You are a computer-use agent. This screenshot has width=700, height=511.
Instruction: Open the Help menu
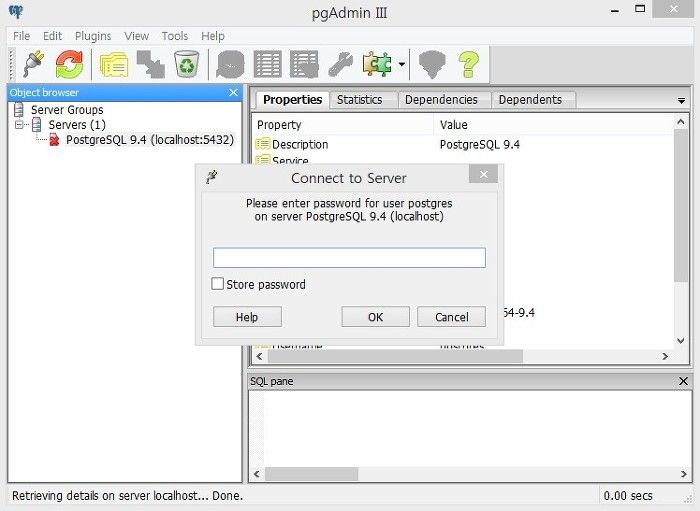[x=212, y=36]
